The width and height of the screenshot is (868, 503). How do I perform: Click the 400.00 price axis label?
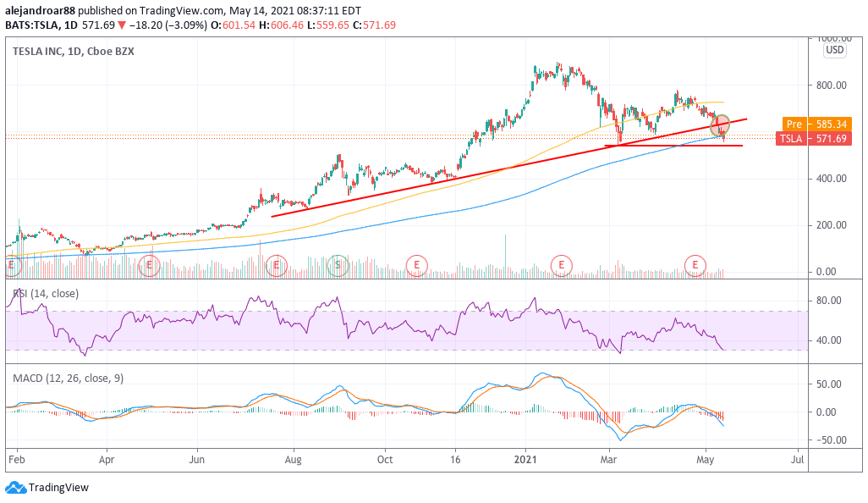[832, 179]
